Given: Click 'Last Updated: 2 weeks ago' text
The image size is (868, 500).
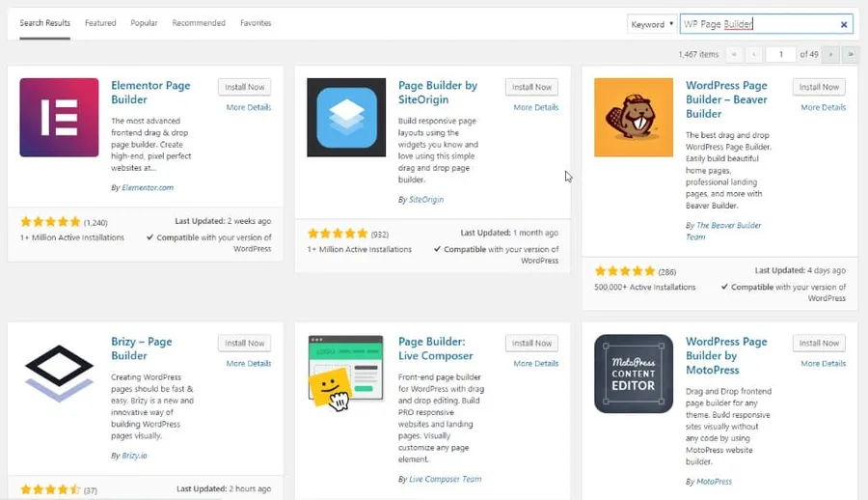Looking at the screenshot, I should tap(223, 221).
